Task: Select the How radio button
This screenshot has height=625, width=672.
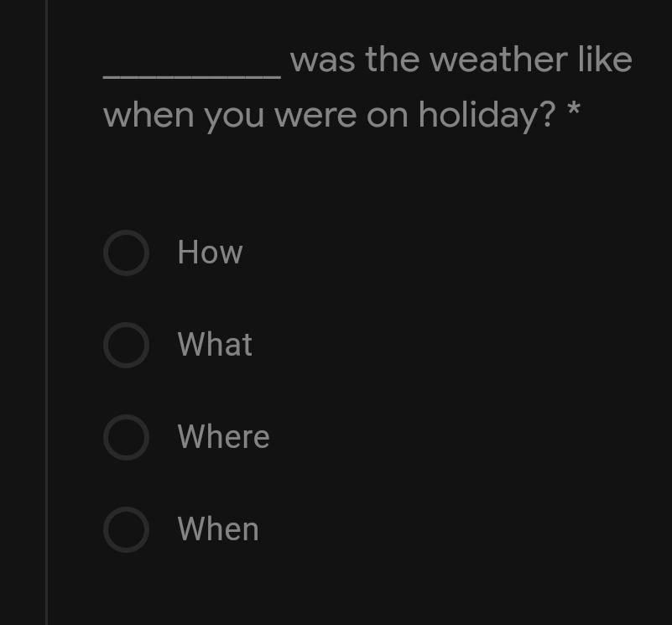Action: (x=126, y=253)
